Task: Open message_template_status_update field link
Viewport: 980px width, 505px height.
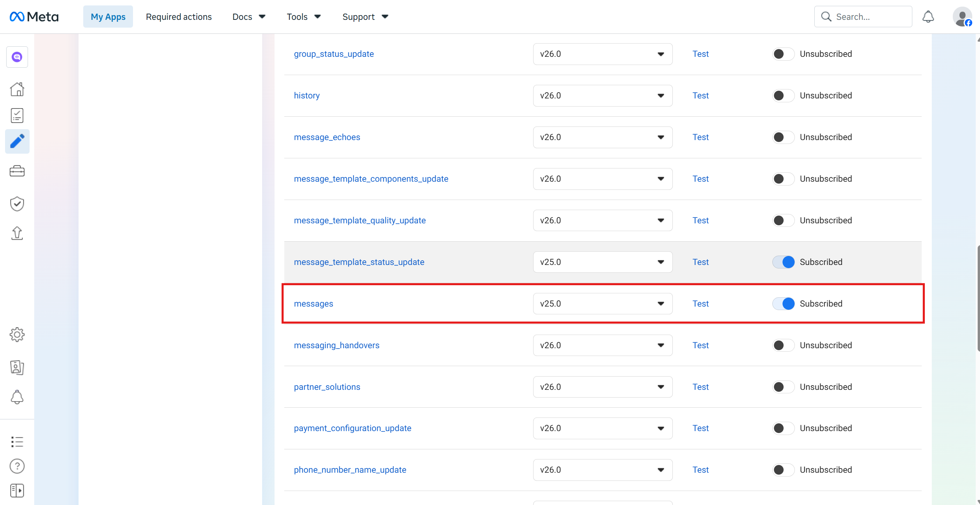Action: [x=359, y=262]
